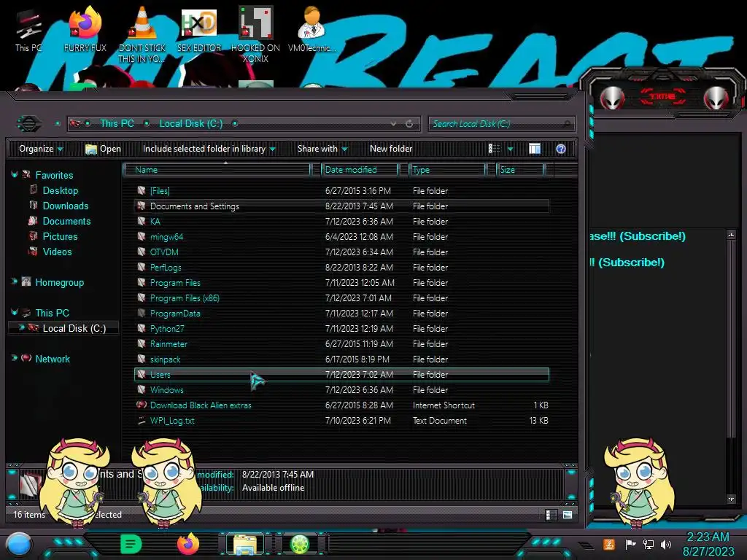The image size is (747, 560).
Task: Click the left alien head in widget
Action: click(x=612, y=98)
